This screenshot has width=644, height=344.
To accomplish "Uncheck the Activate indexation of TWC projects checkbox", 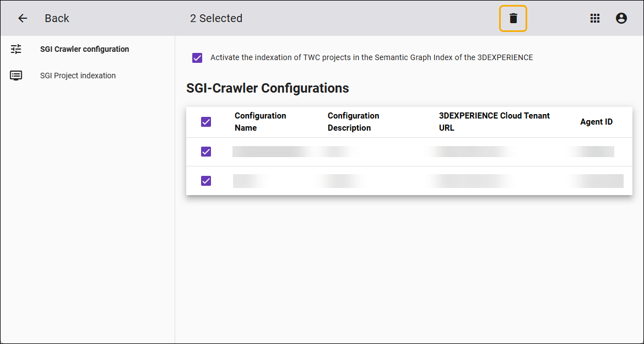I will click(197, 57).
